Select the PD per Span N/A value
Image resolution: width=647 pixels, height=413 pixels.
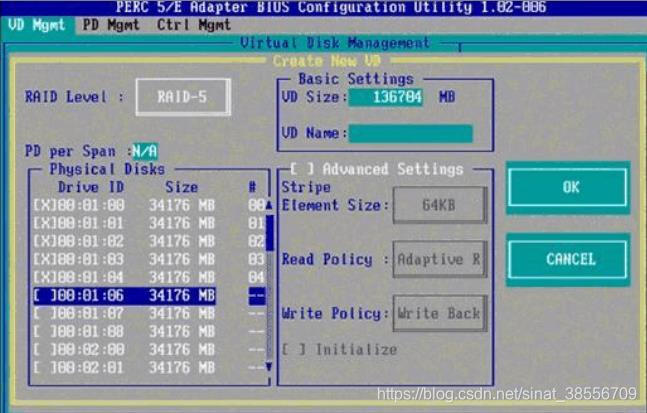coord(144,151)
